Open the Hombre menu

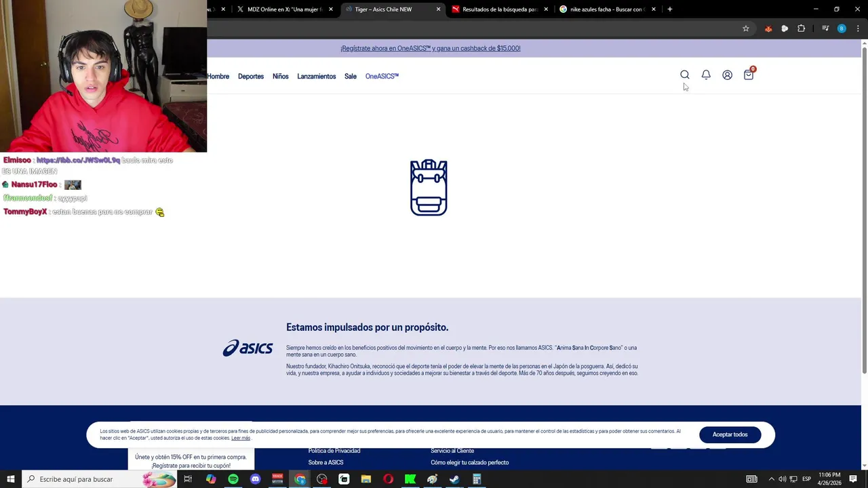pyautogui.click(x=218, y=77)
